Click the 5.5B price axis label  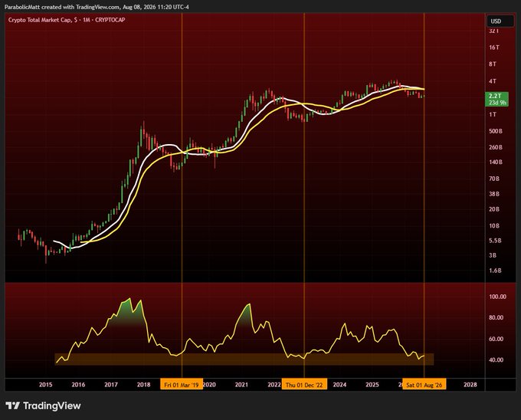[x=495, y=241]
